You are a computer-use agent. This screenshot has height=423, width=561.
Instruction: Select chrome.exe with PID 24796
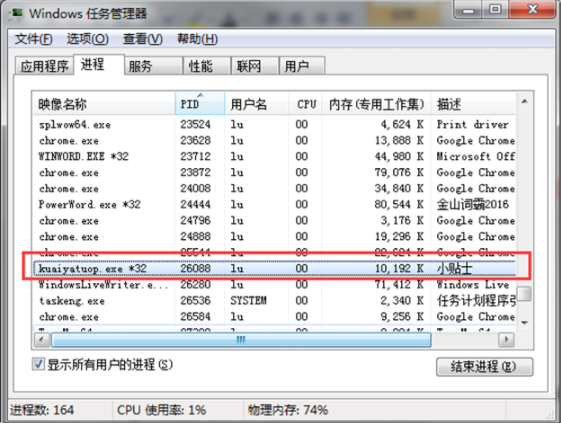[274, 220]
